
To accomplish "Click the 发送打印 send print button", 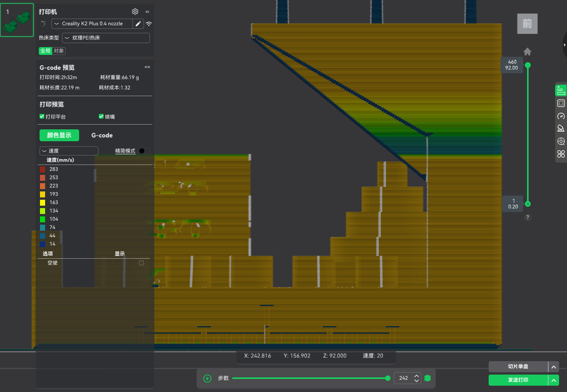I will click(518, 380).
